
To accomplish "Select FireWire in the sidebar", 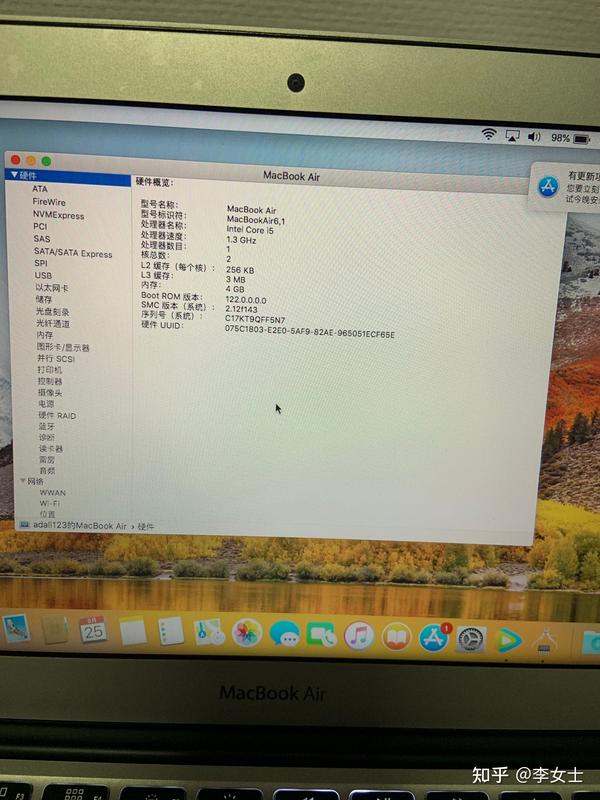I will (49, 202).
